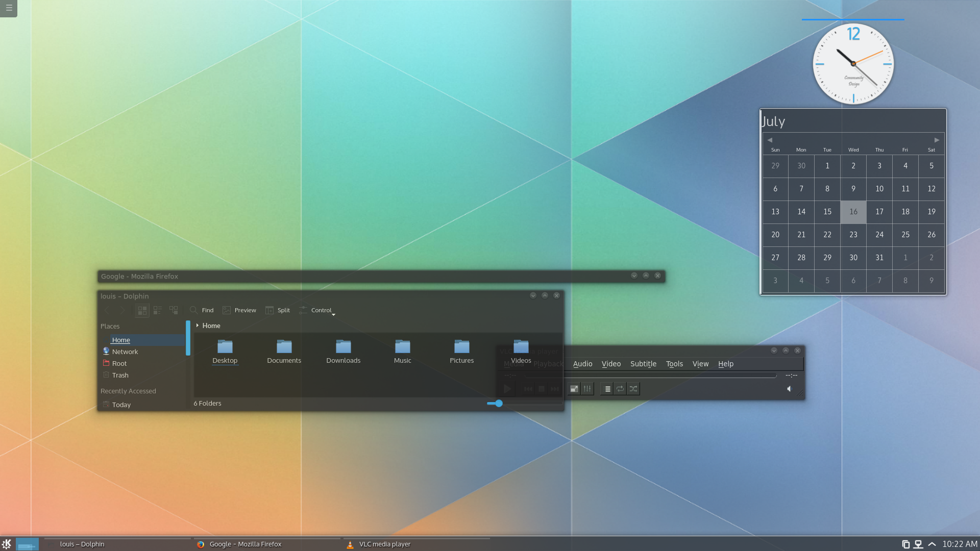Select July 16 in calendar

click(853, 212)
